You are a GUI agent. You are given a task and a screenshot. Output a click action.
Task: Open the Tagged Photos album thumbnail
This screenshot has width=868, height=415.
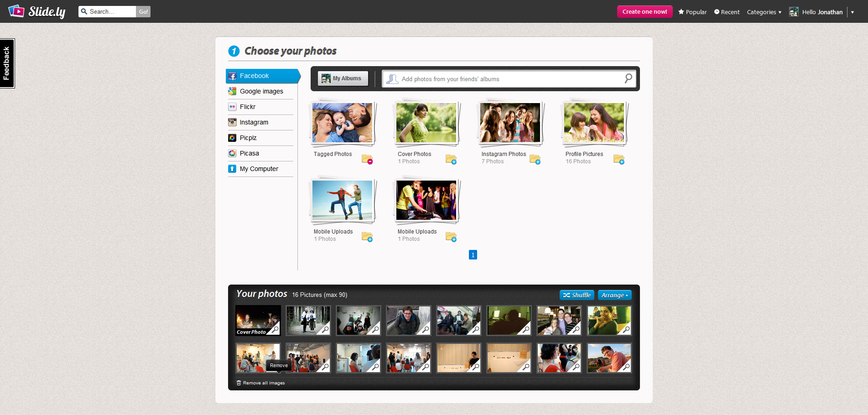coord(342,122)
